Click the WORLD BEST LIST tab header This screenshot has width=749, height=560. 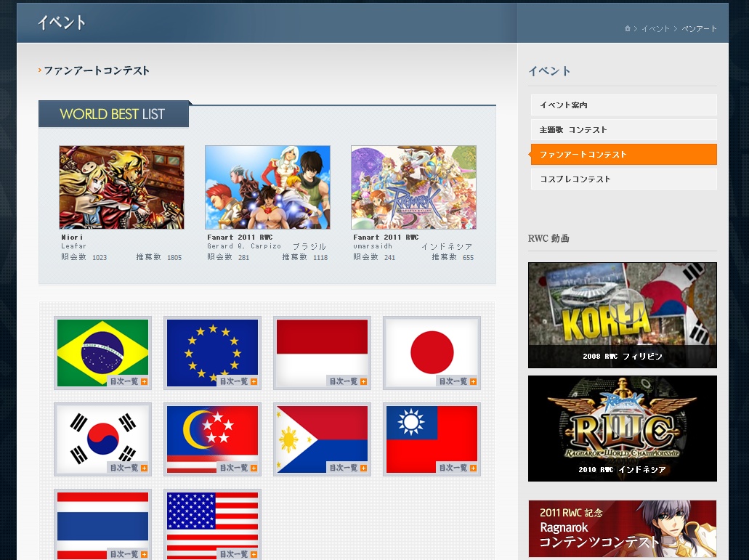(113, 114)
